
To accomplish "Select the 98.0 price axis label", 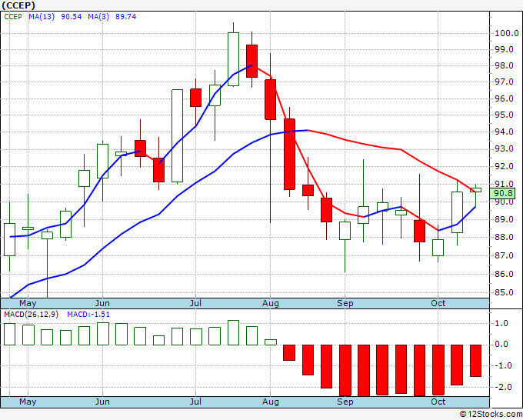I will click(504, 65).
